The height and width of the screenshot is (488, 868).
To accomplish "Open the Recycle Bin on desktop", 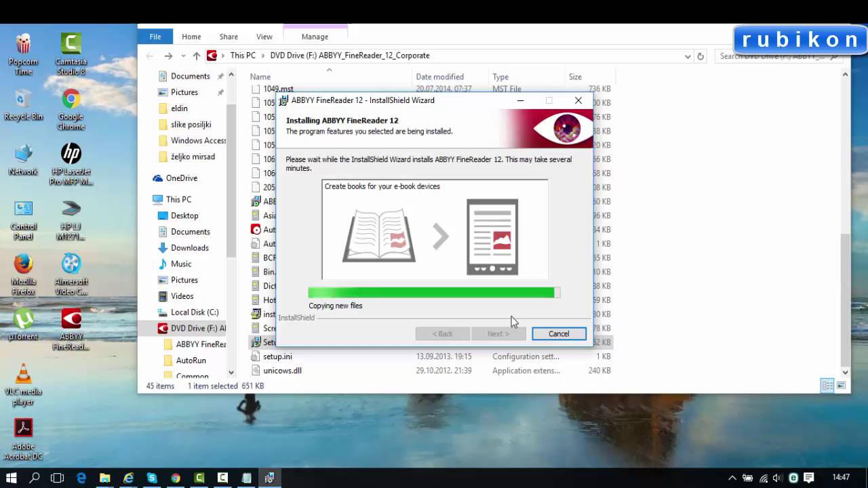I will [24, 105].
